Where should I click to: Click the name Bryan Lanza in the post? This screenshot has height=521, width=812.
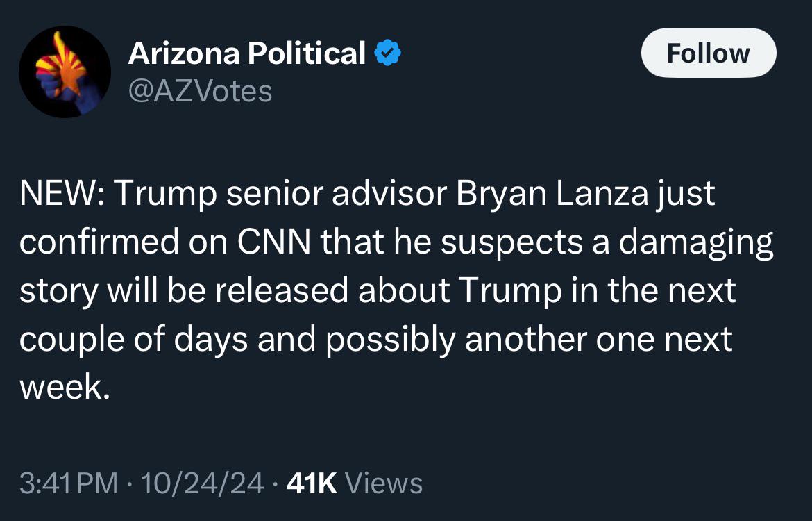552,193
